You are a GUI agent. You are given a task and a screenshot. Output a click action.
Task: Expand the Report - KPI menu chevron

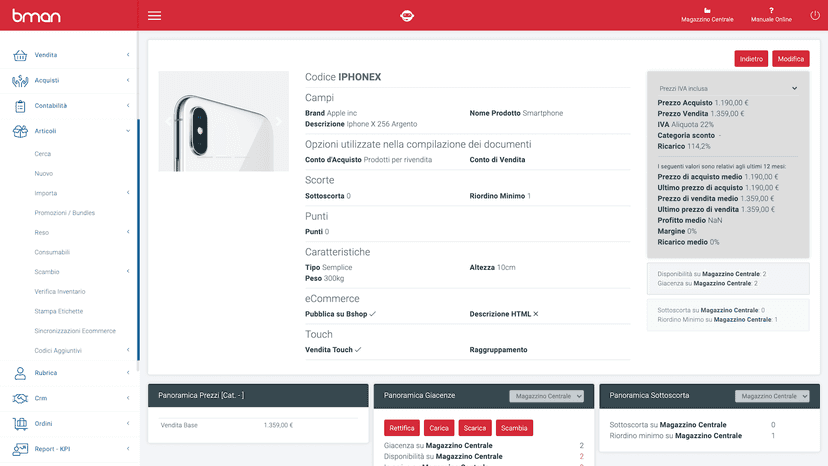coord(128,449)
